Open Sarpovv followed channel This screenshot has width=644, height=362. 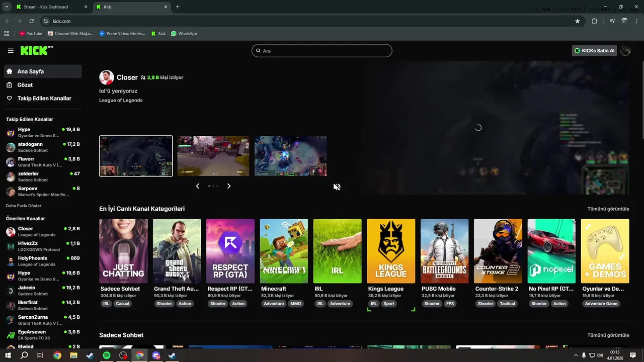43,191
